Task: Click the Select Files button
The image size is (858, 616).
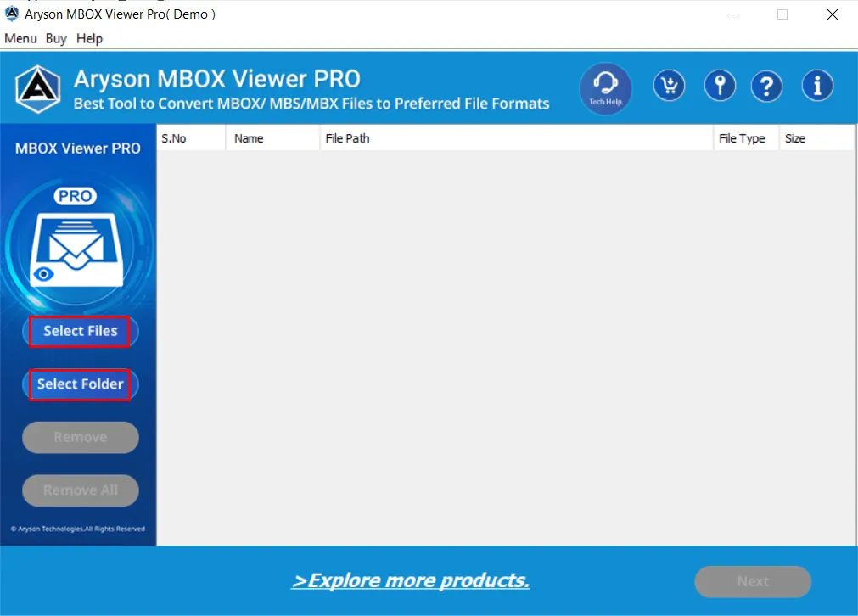Action: click(x=80, y=331)
